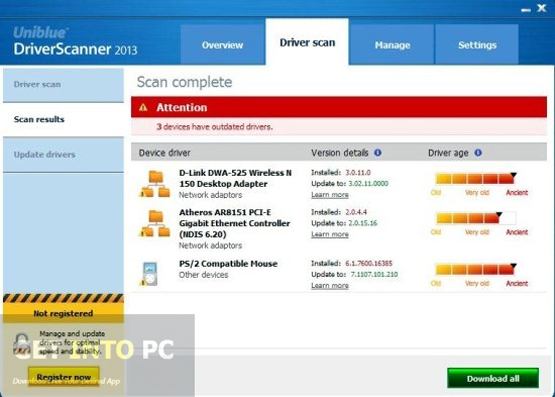Click the Version details info icon

(378, 153)
